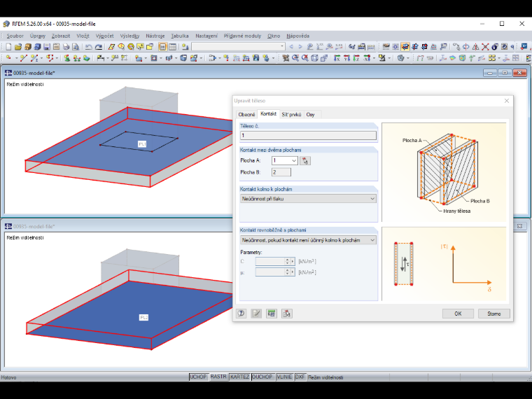Open the Přídavné moduly menu
532x399 pixels.
(242, 36)
